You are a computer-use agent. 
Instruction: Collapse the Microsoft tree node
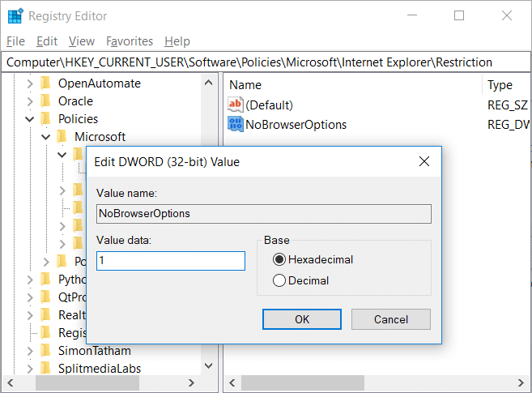(x=46, y=137)
